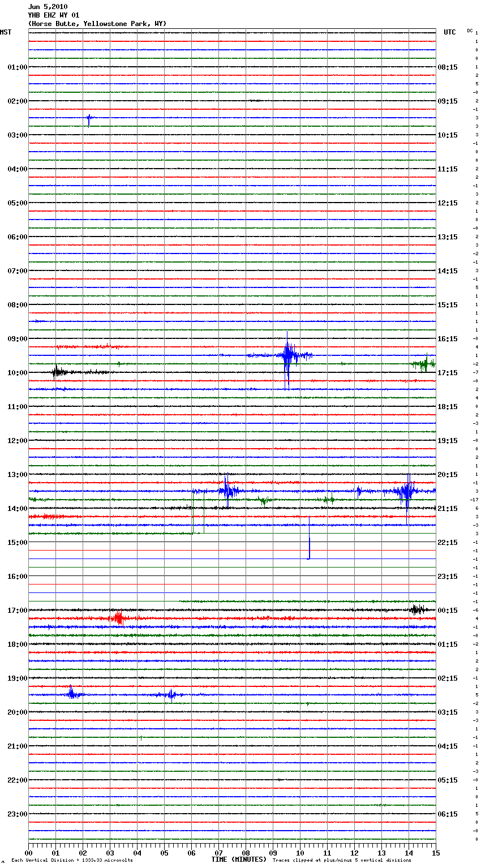Select the "07:00" MST hour label
481x868 pixels.
(x=17, y=270)
